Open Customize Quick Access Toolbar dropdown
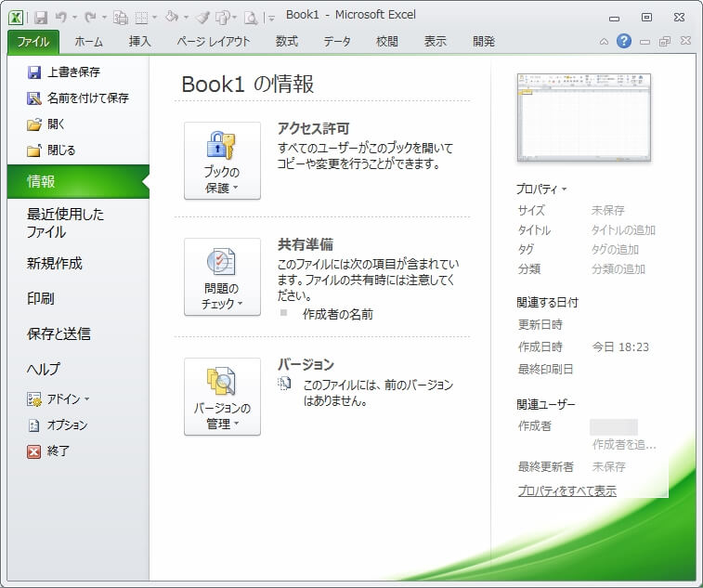This screenshot has width=703, height=588. tap(271, 19)
